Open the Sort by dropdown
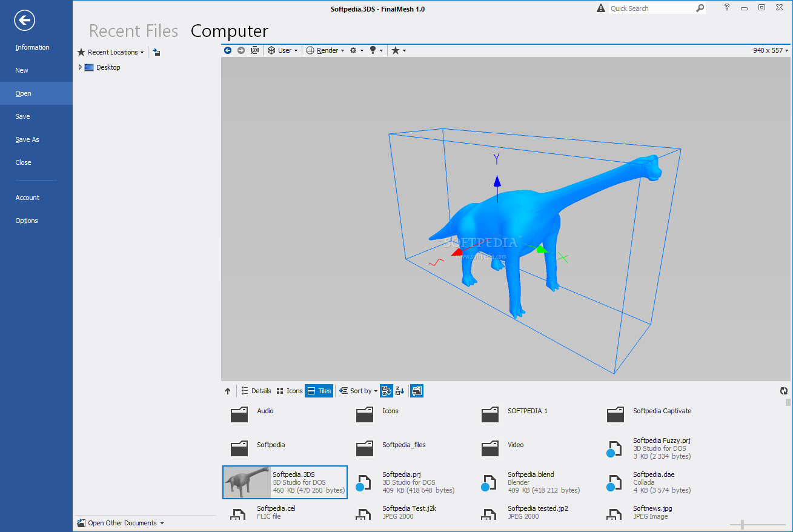Screen dimensions: 793x532 (x=359, y=391)
